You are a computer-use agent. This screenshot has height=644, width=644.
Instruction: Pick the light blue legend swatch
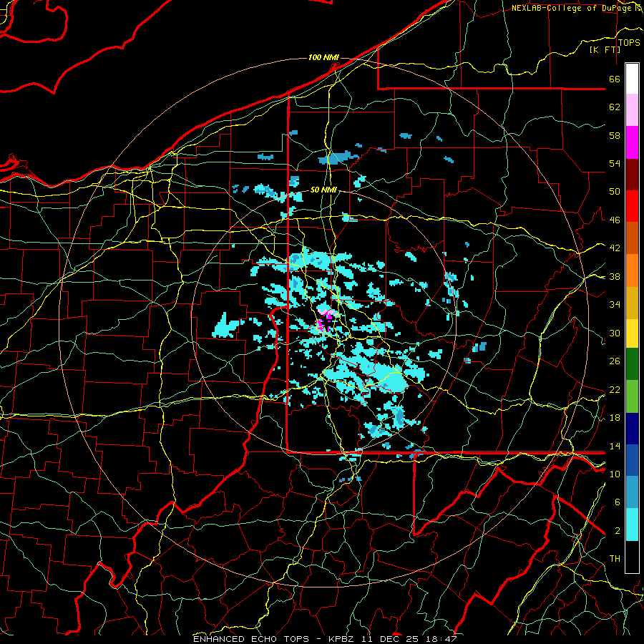pyautogui.click(x=632, y=492)
